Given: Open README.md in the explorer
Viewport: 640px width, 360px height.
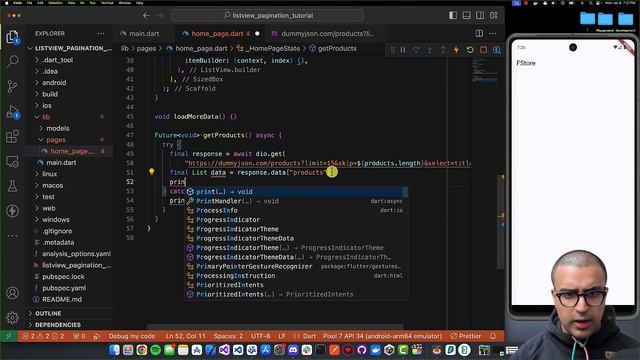Looking at the screenshot, I should [x=62, y=299].
